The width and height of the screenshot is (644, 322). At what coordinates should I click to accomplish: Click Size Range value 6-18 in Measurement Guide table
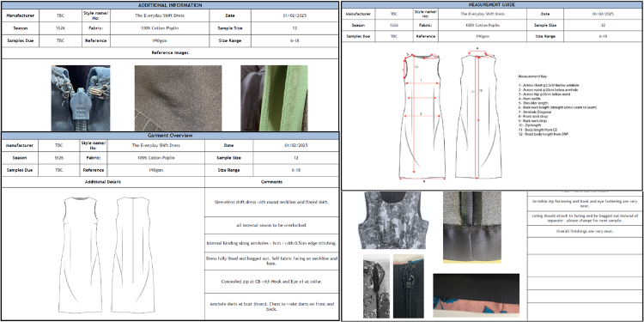coord(603,36)
